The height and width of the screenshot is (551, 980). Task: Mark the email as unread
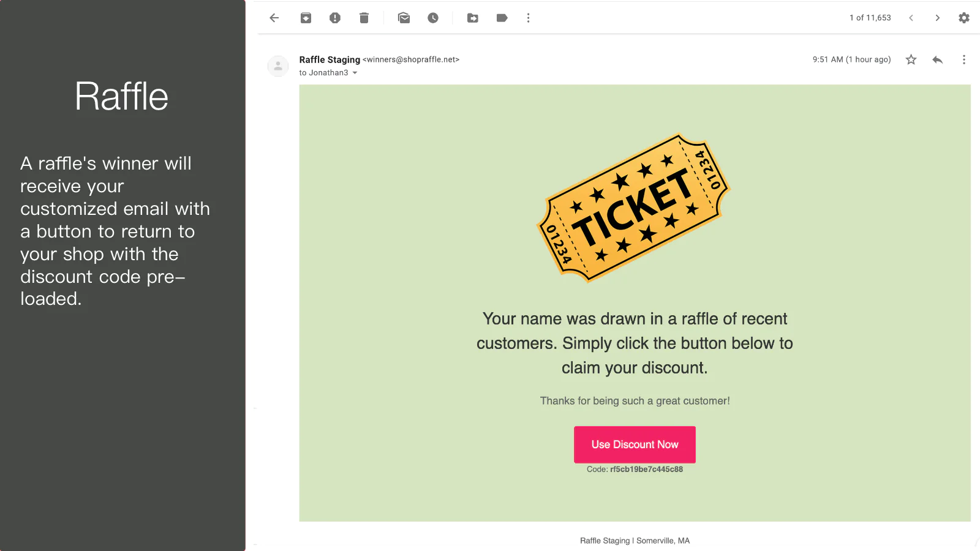click(x=404, y=18)
